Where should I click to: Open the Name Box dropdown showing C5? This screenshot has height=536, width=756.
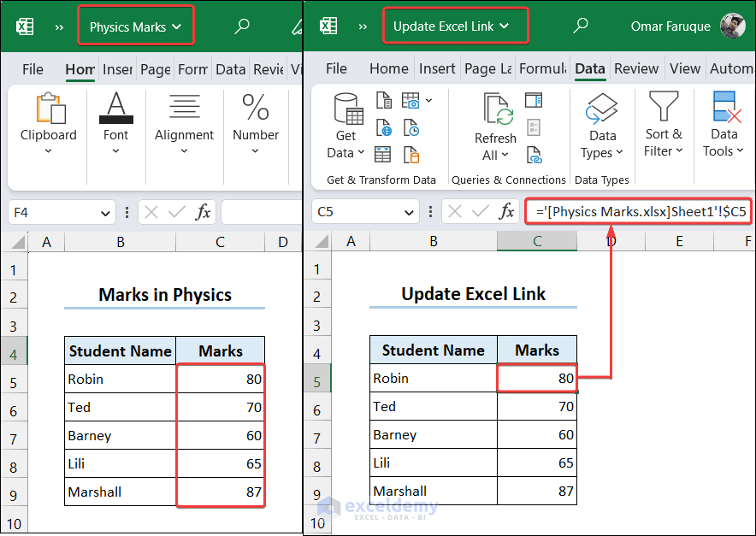coord(410,212)
